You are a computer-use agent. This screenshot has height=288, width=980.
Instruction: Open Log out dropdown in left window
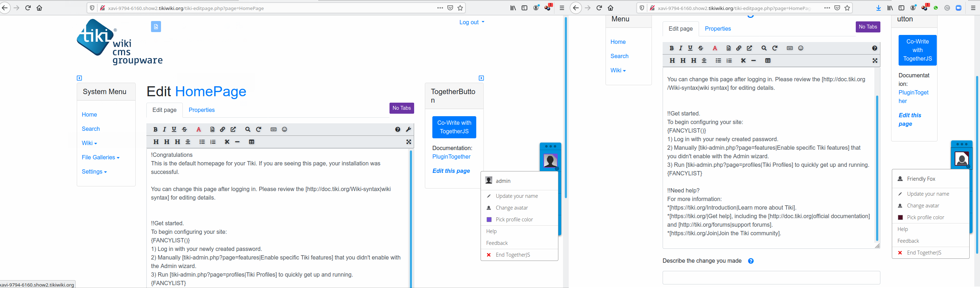pyautogui.click(x=472, y=22)
